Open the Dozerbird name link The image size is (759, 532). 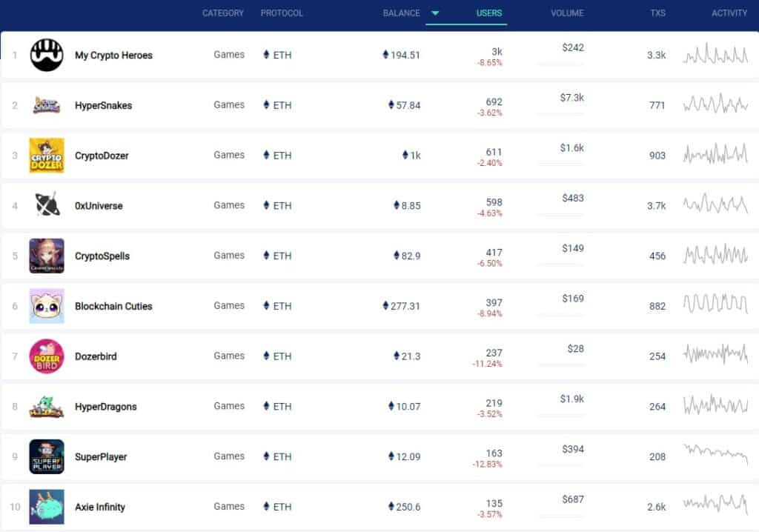96,356
